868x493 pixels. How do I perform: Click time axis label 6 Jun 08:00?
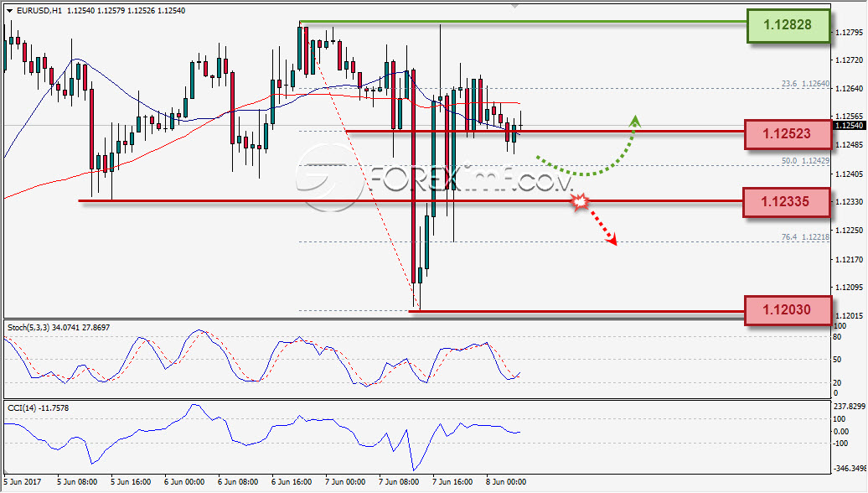[238, 482]
